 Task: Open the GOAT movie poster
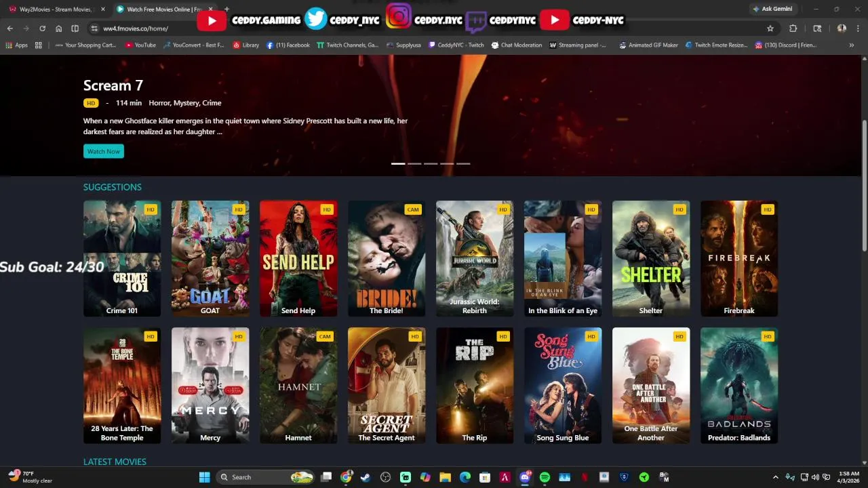[x=210, y=258]
